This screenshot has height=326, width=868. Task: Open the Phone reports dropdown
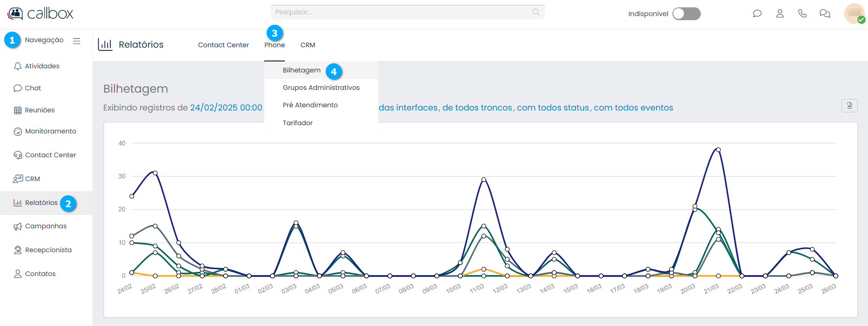(x=274, y=45)
